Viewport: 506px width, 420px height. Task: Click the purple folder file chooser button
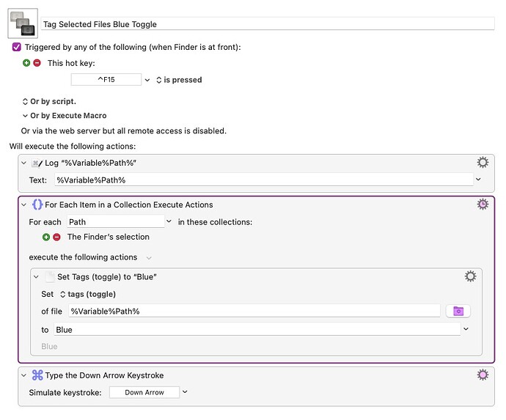tap(458, 311)
